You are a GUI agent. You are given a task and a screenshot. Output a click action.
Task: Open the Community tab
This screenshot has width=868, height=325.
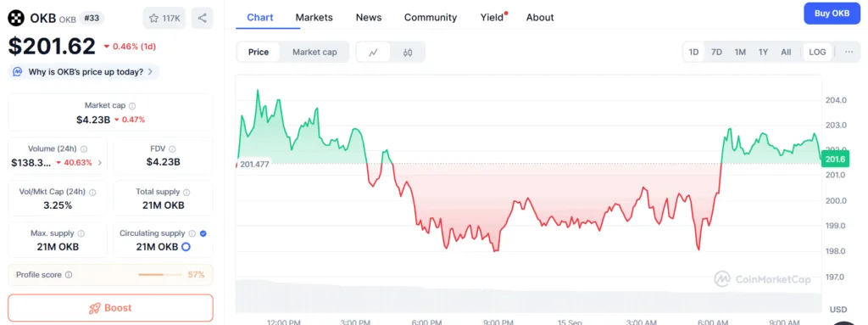[431, 17]
